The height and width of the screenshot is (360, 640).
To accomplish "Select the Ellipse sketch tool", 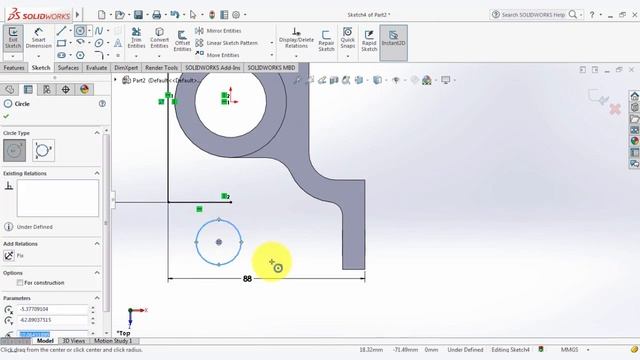I will [x=99, y=43].
